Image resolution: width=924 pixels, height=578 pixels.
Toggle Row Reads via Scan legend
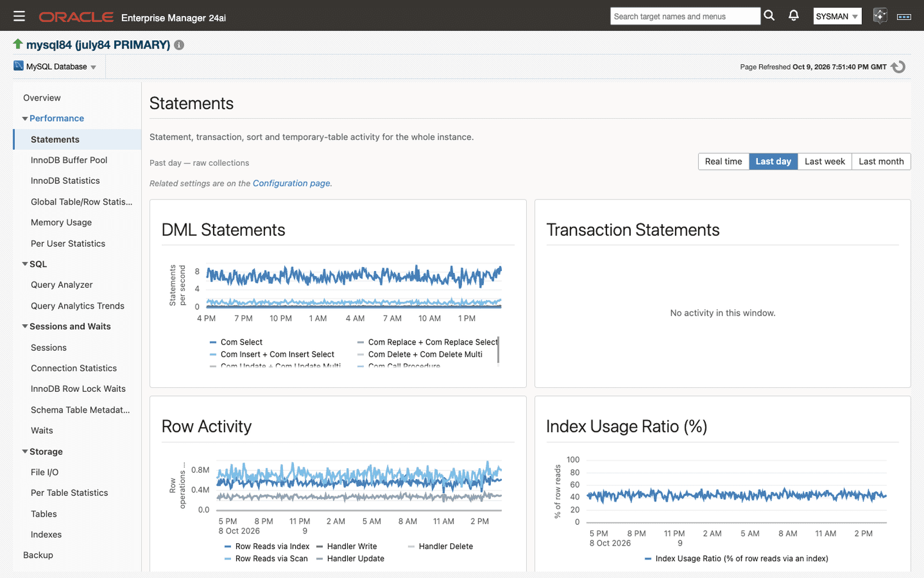tap(266, 558)
